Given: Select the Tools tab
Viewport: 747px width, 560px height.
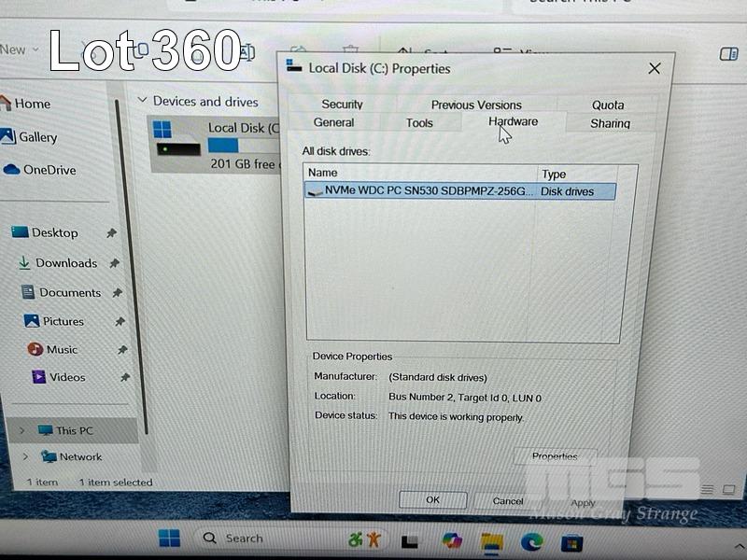Looking at the screenshot, I should 419,123.
